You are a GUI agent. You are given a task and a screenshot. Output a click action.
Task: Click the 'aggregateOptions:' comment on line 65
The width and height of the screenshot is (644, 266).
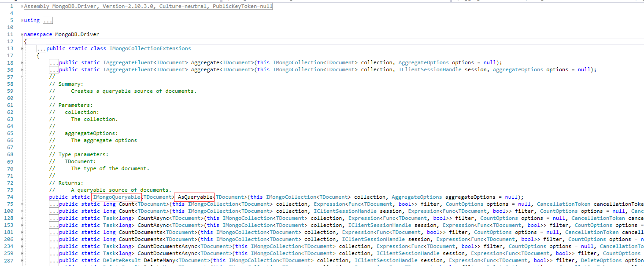point(92,133)
